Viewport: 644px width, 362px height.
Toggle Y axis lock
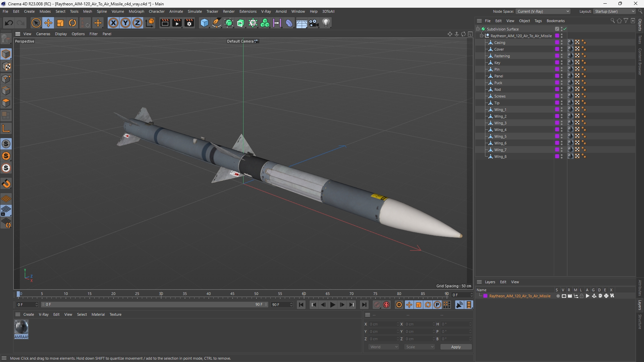[125, 23]
